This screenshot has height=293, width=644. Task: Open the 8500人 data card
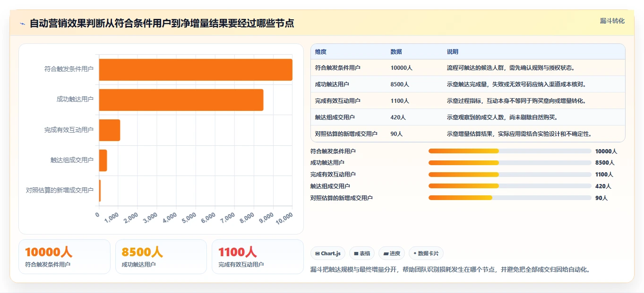[x=161, y=257]
